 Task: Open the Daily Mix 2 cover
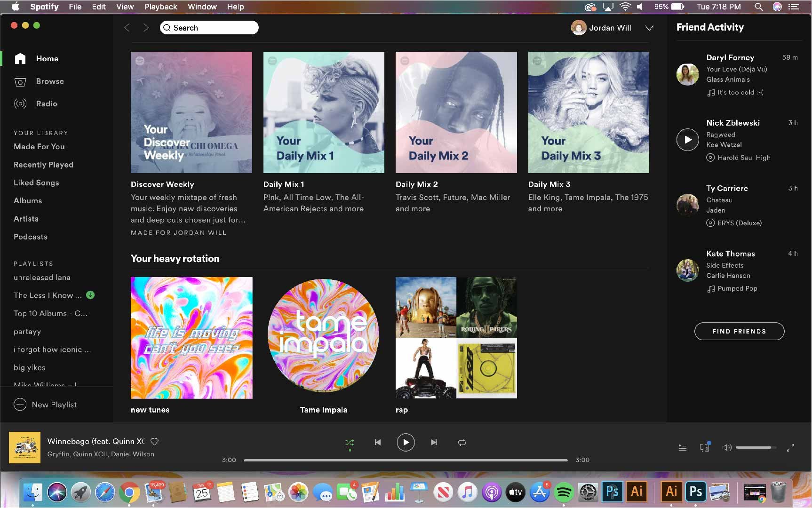(456, 112)
